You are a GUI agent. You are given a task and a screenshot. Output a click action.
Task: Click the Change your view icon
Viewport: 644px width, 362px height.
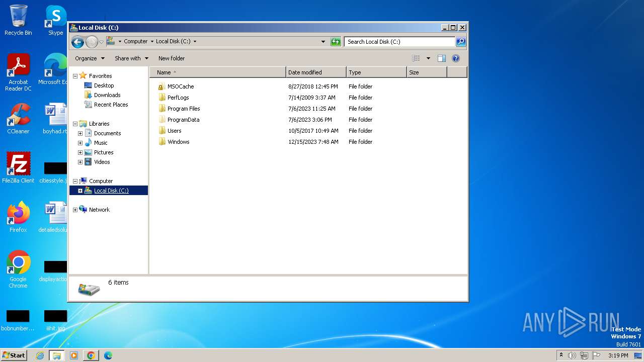(x=416, y=58)
